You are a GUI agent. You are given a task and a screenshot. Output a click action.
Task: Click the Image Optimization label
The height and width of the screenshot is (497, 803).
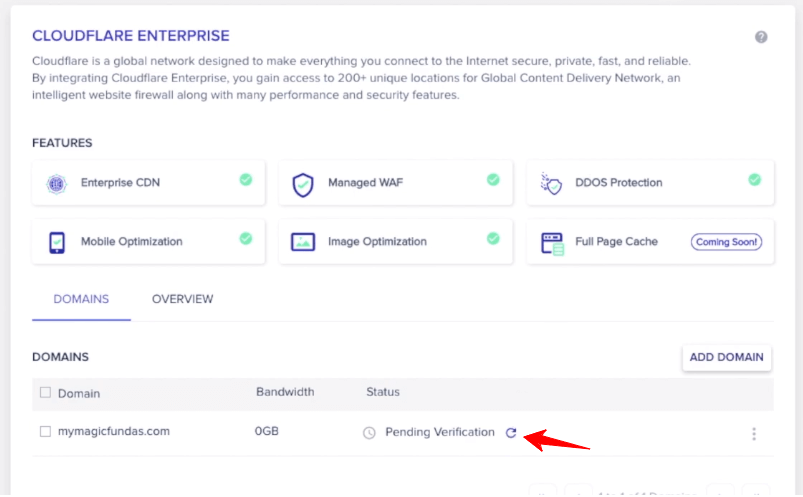[x=377, y=242]
